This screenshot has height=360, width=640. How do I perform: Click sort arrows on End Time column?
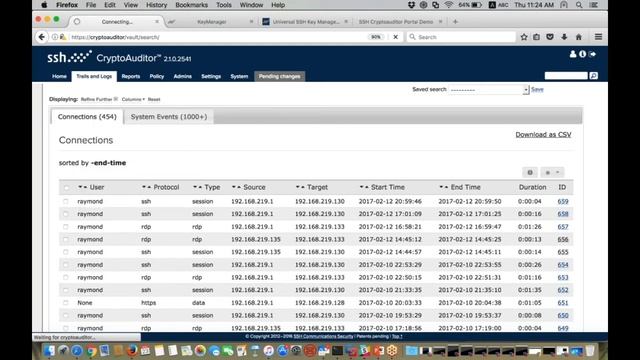[x=443, y=187]
